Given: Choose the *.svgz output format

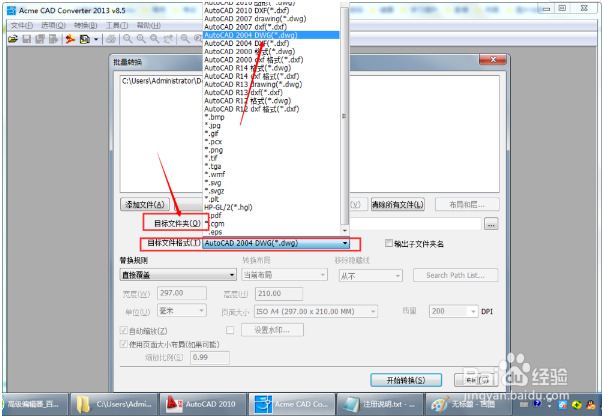Looking at the screenshot, I should click(271, 191).
